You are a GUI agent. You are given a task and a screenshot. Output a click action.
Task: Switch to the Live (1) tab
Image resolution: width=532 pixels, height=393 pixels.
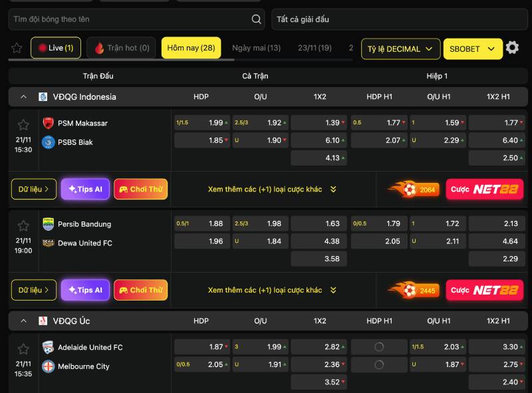(x=56, y=48)
